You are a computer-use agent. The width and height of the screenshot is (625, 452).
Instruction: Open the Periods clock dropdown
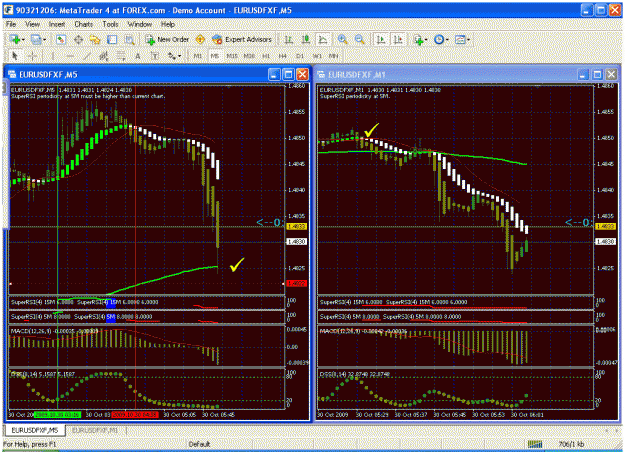441,39
